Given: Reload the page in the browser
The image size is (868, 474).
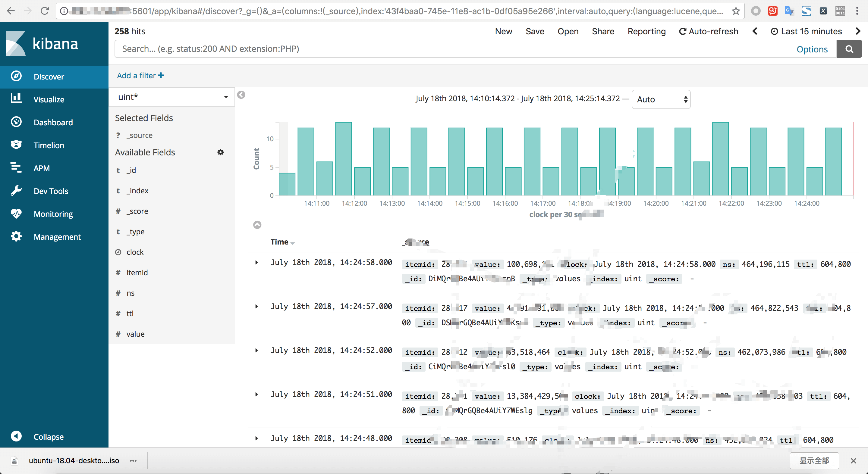Looking at the screenshot, I should pos(45,11).
